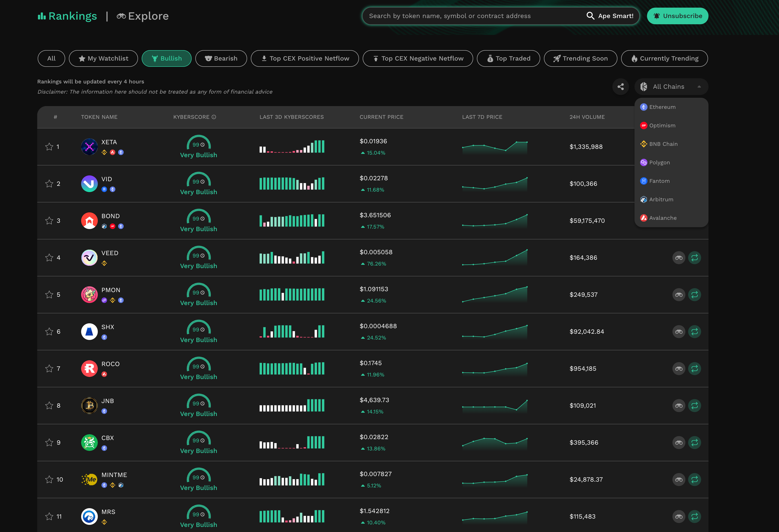Explore MINTME with binoculars icon

(679, 480)
